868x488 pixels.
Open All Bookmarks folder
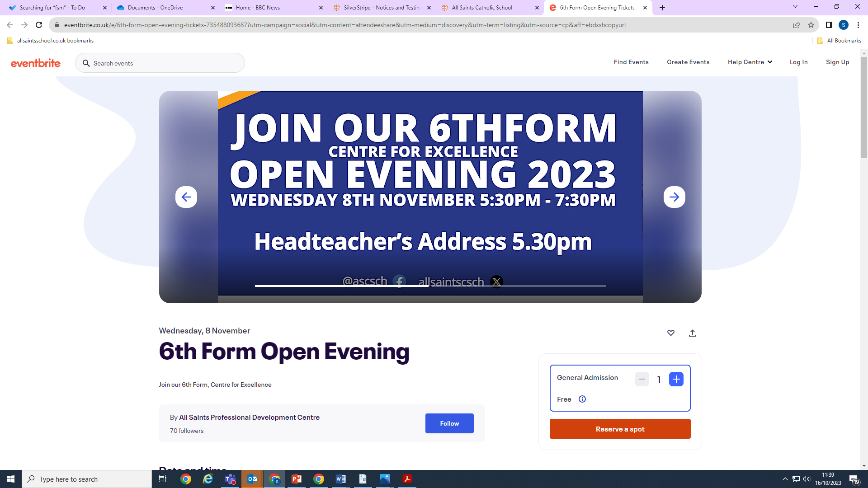pos(839,41)
